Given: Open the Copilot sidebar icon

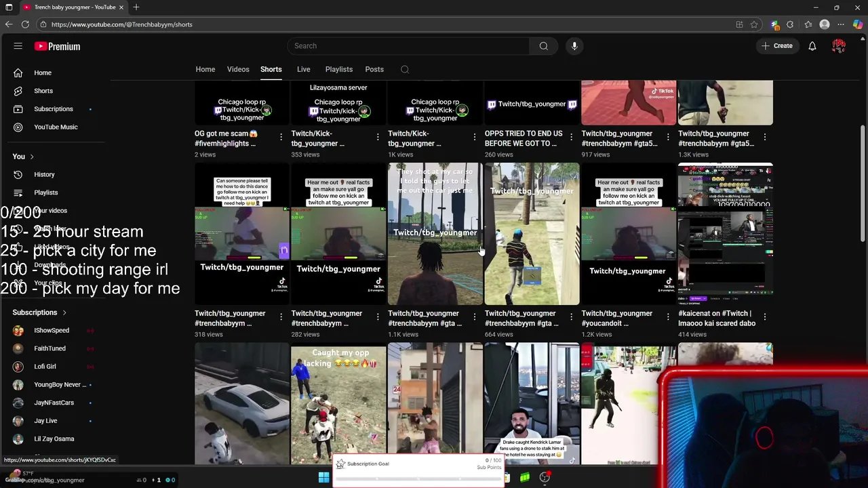Looking at the screenshot, I should 859,24.
